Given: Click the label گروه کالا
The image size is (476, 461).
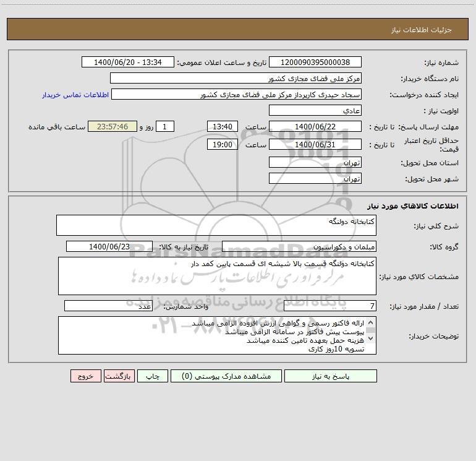Looking at the screenshot, I should (x=444, y=247).
